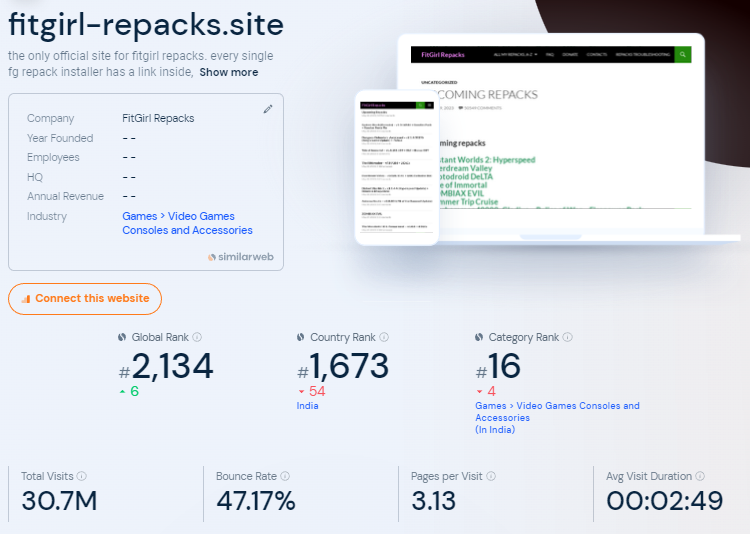
Task: Click the Year Founded label
Action: pos(60,138)
